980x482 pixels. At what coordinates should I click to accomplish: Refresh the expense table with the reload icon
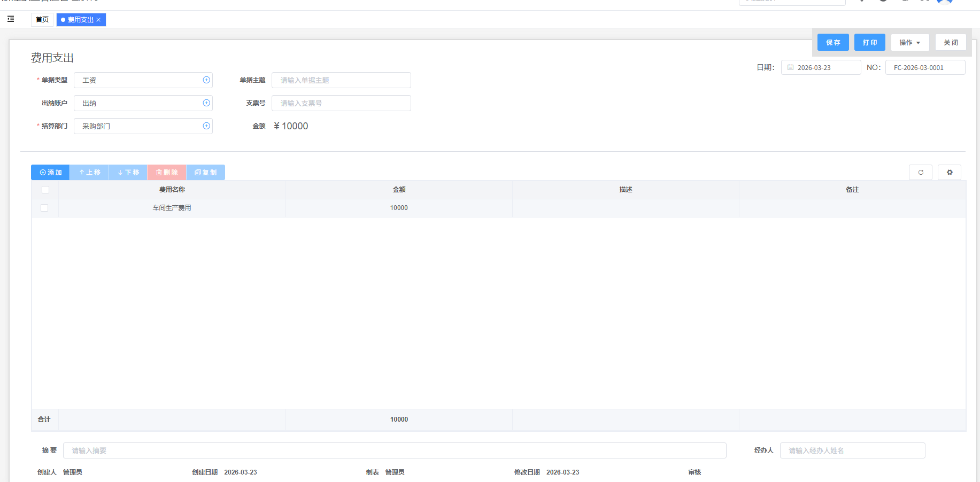pyautogui.click(x=921, y=173)
